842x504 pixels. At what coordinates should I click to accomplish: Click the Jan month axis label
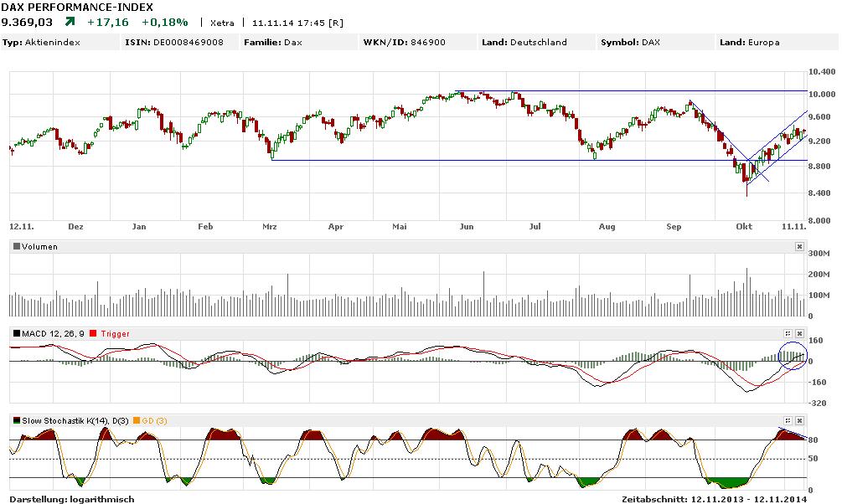tap(139, 227)
